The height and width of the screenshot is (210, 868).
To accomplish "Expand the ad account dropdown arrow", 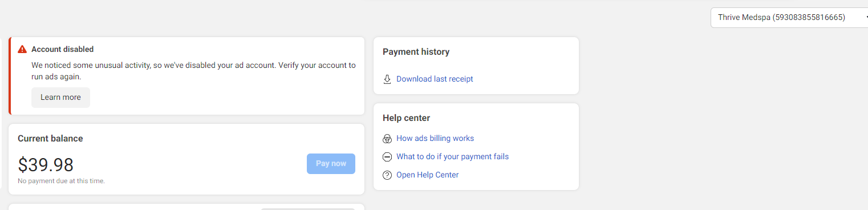I will 866,18.
